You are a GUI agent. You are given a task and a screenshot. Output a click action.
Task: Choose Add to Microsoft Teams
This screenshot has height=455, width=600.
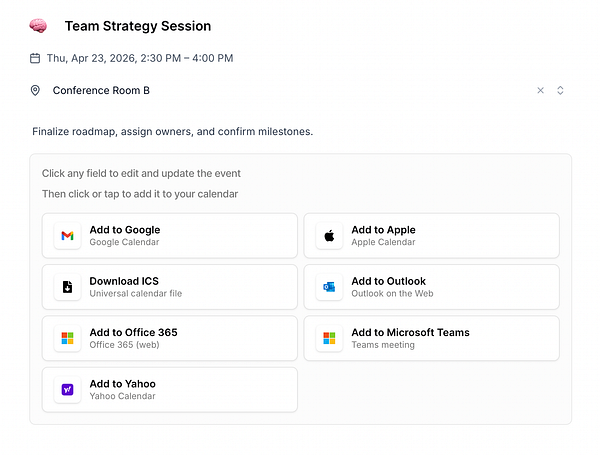[431, 339]
